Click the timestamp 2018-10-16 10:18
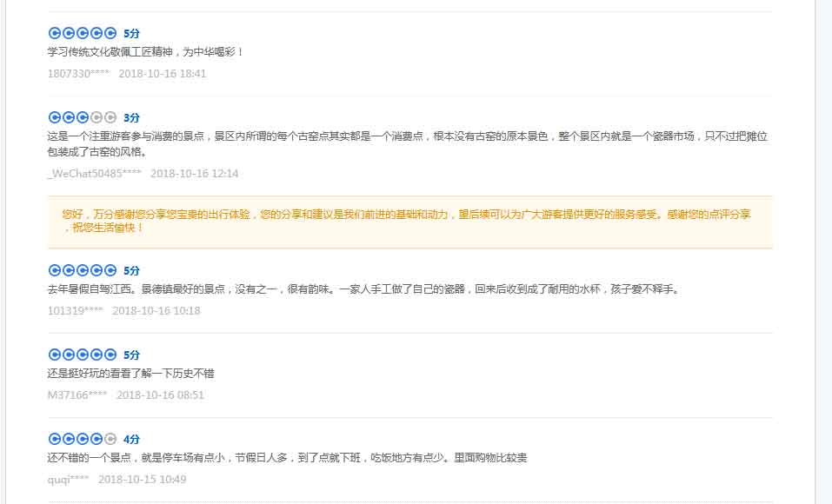 coord(156,311)
